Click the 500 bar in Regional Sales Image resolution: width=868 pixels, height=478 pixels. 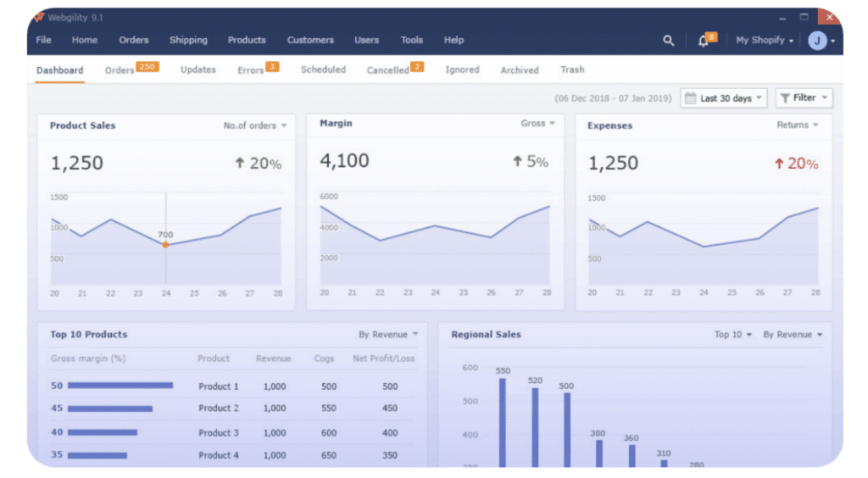(x=567, y=430)
